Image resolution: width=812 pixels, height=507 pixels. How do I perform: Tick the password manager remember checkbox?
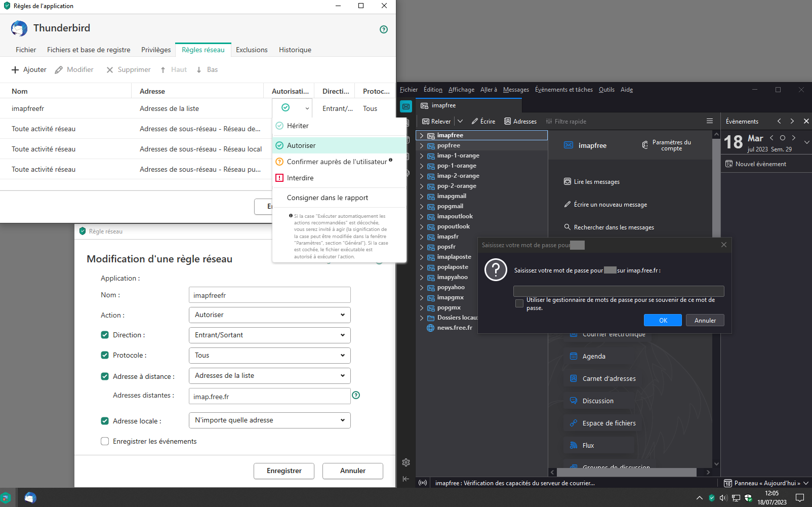pos(519,303)
